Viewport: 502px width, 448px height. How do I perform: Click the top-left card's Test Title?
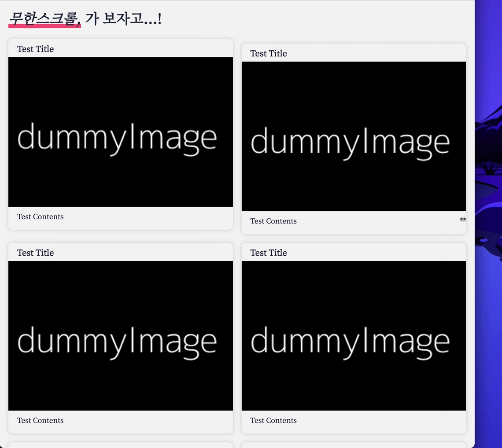[x=36, y=49]
